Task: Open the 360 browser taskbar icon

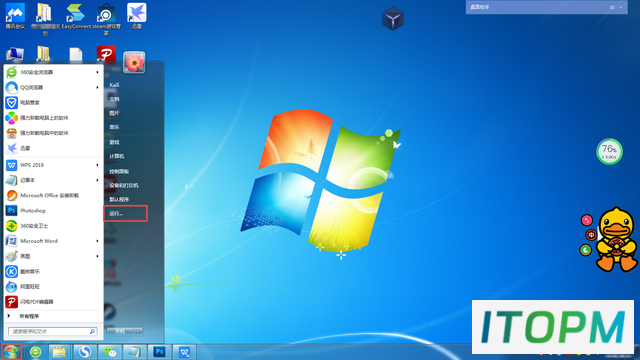Action: tap(36, 352)
